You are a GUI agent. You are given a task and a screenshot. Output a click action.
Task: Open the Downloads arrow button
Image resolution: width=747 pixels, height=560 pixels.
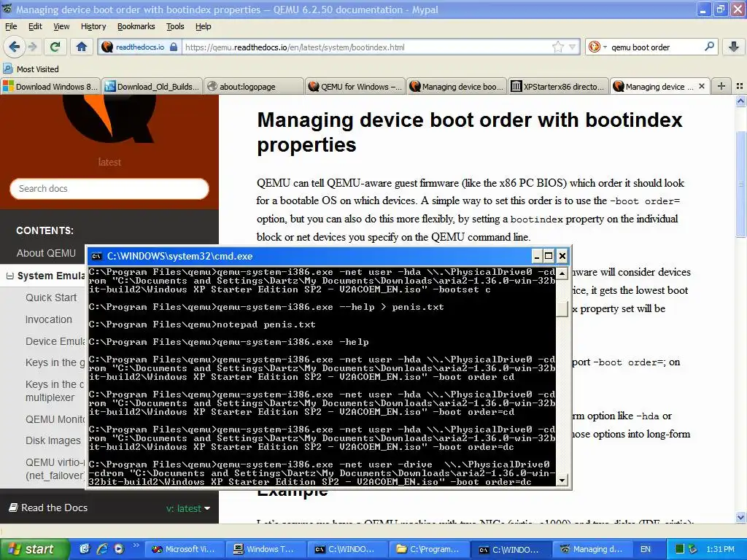pos(734,47)
